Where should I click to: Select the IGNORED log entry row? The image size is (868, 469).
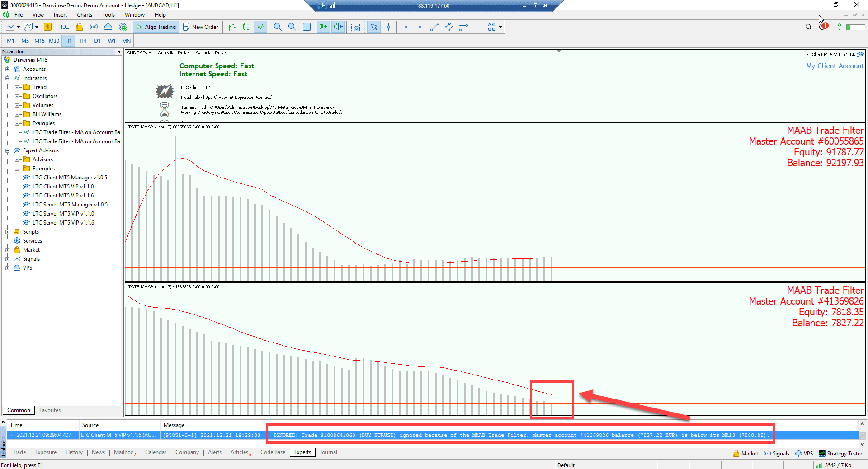[x=433, y=435]
